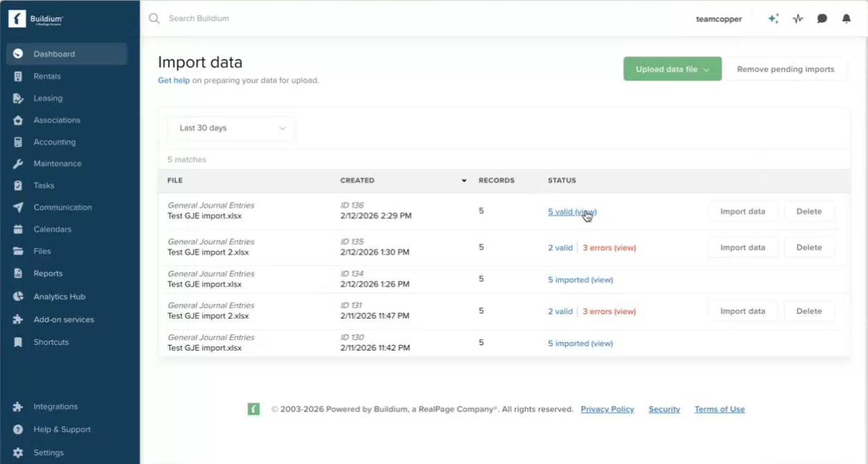Click the Rentals building icon
Image resolution: width=868 pixels, height=464 pixels.
(x=18, y=77)
